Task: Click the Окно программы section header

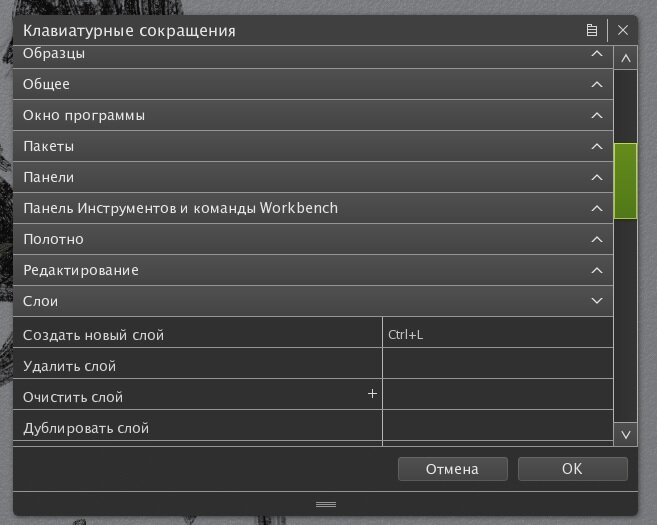Action: pyautogui.click(x=313, y=116)
